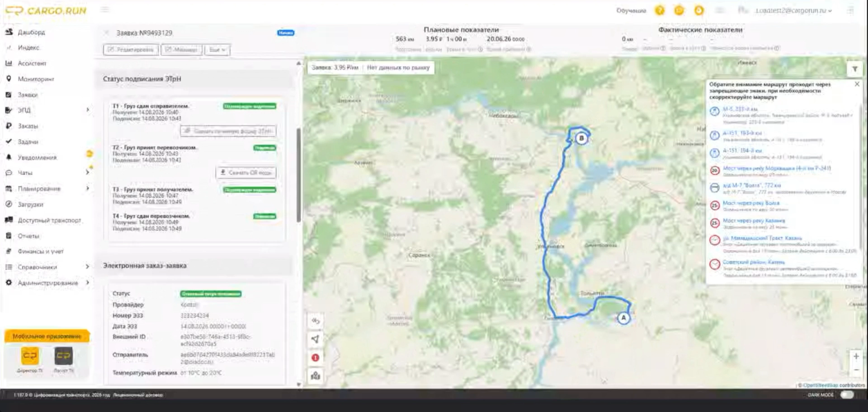This screenshot has width=868, height=412.
Task: Click origin marker A on the map
Action: pos(623,318)
